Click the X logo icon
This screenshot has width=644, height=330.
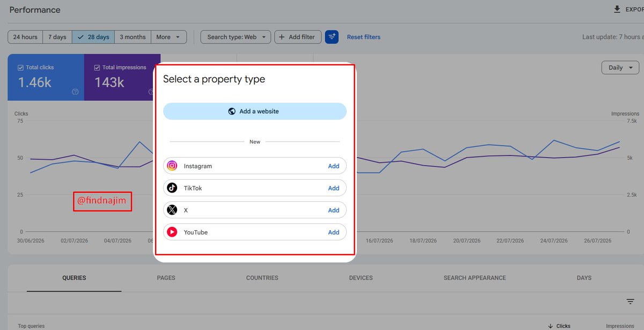point(172,210)
